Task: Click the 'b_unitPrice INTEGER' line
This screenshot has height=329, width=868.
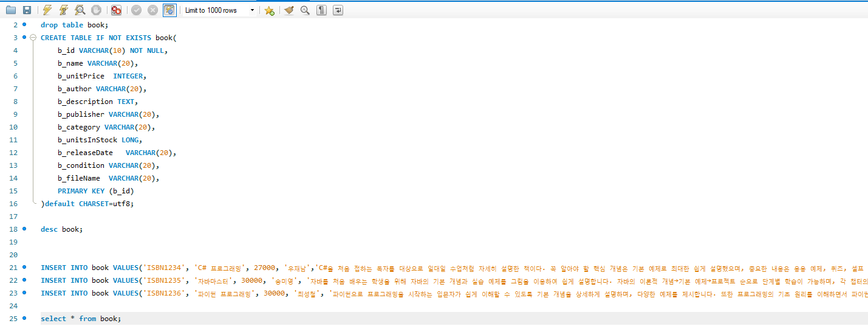Action: click(x=102, y=76)
